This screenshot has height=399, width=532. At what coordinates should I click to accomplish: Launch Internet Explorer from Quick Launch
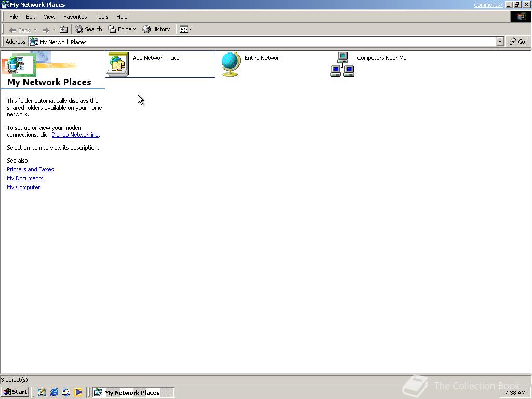(54, 392)
